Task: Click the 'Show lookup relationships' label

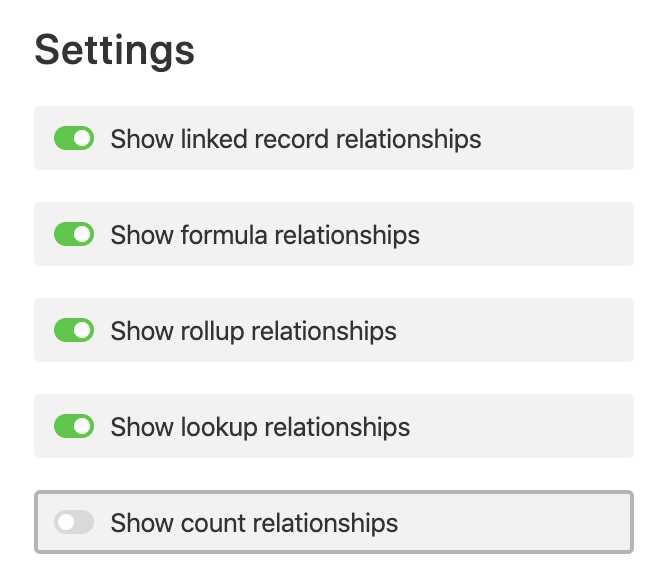Action: (x=260, y=427)
